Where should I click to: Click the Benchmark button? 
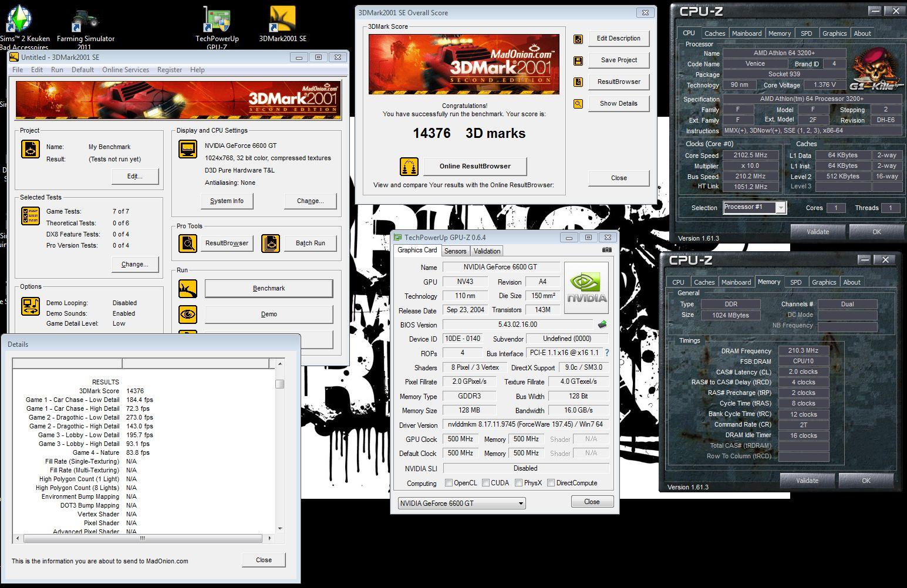269,289
